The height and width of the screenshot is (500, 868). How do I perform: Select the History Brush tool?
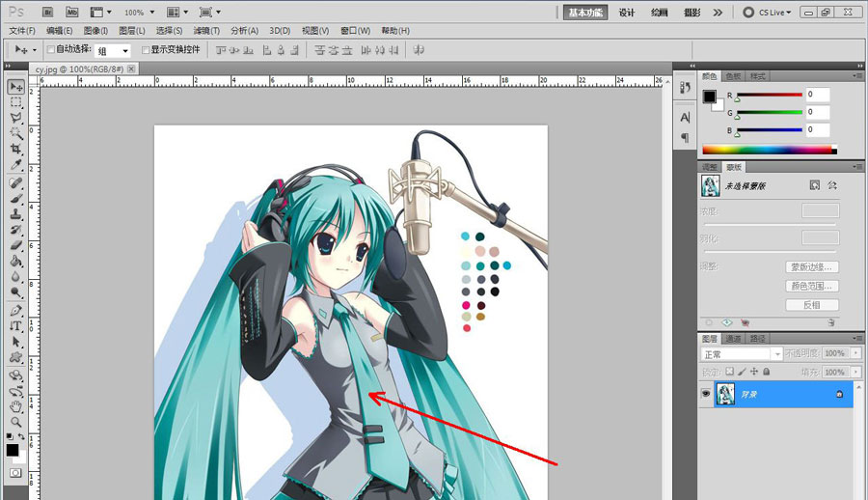[16, 230]
